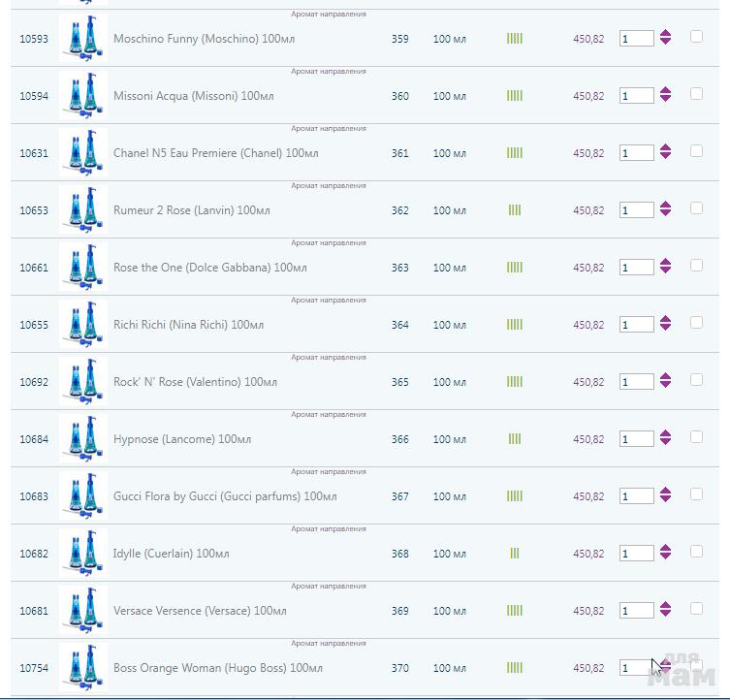
Task: Click the Idylle (Guerlain) product bottle icon
Action: (81, 554)
